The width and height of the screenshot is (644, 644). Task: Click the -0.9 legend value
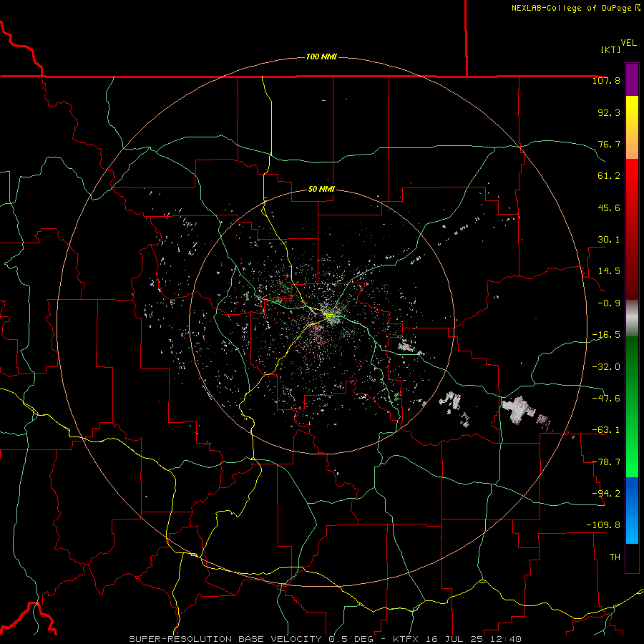click(x=609, y=303)
